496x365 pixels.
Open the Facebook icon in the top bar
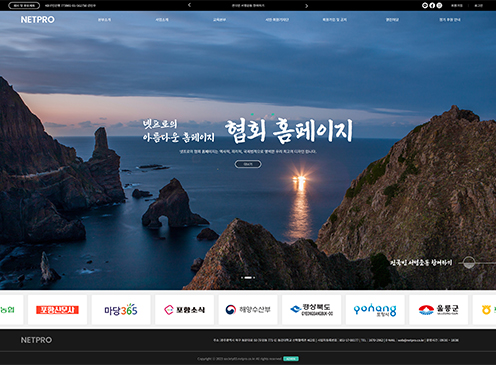pos(432,5)
